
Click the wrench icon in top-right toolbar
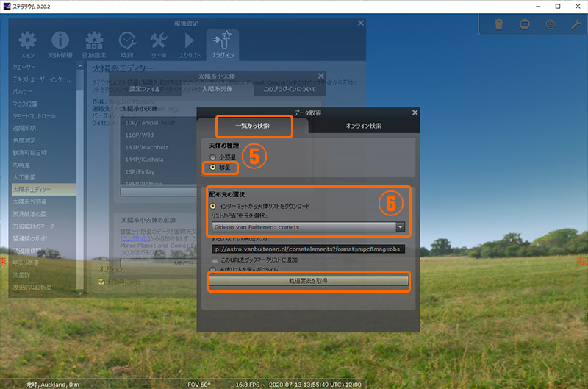pyautogui.click(x=576, y=24)
